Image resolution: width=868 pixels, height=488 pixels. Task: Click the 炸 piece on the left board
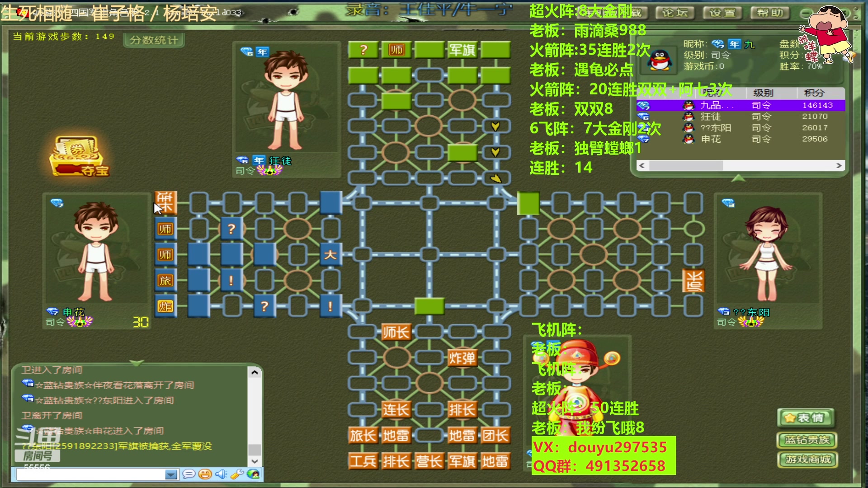pos(165,306)
